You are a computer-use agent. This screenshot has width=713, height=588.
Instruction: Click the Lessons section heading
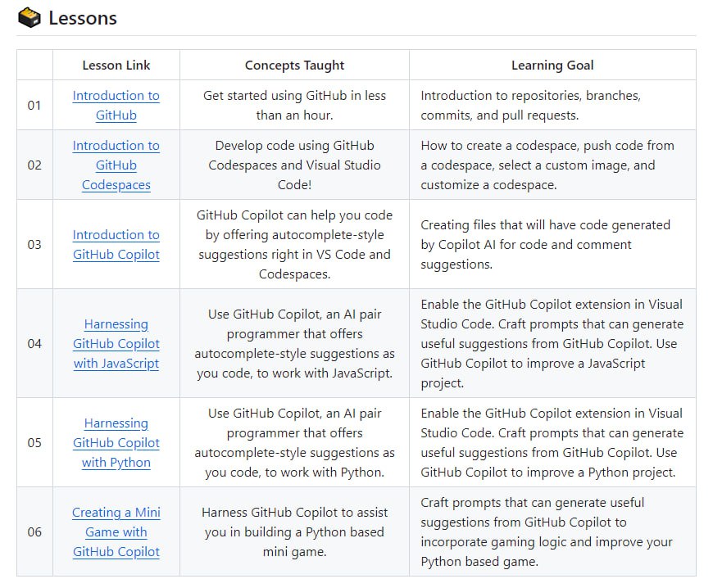pos(82,18)
